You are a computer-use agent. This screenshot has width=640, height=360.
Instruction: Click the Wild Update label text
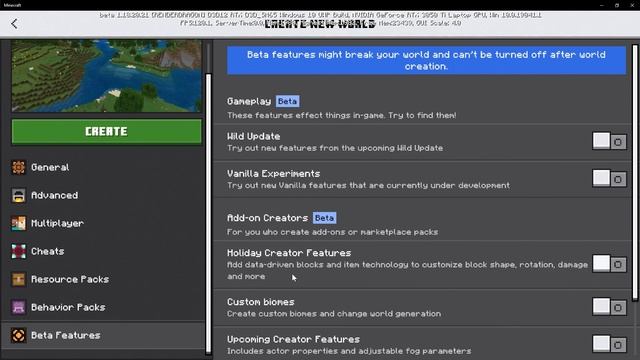click(x=253, y=136)
